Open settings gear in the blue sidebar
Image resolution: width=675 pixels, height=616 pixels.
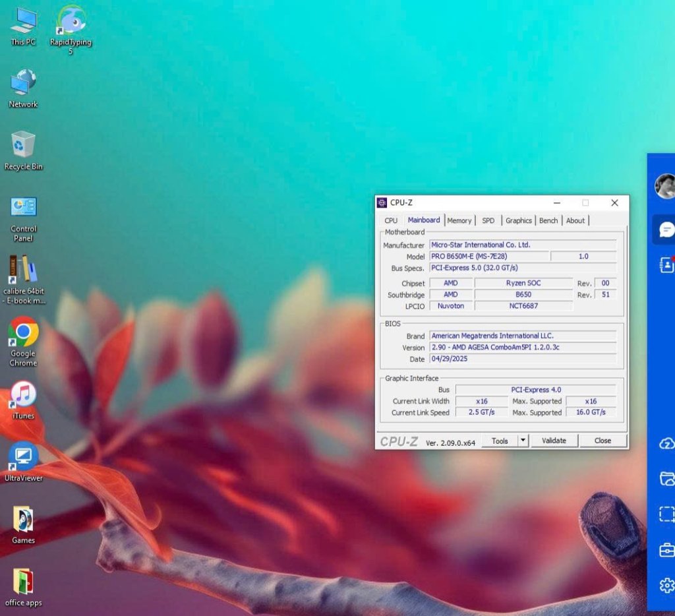[x=667, y=586]
